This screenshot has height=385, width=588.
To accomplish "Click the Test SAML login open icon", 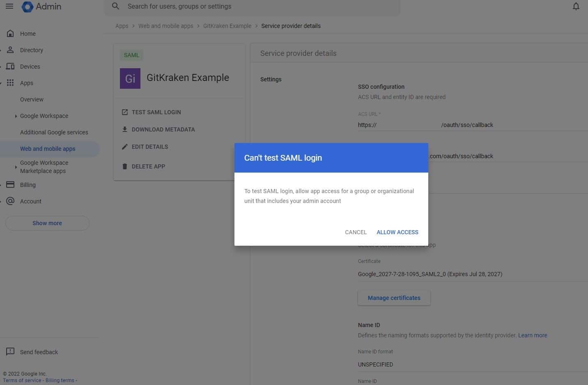I will point(125,112).
